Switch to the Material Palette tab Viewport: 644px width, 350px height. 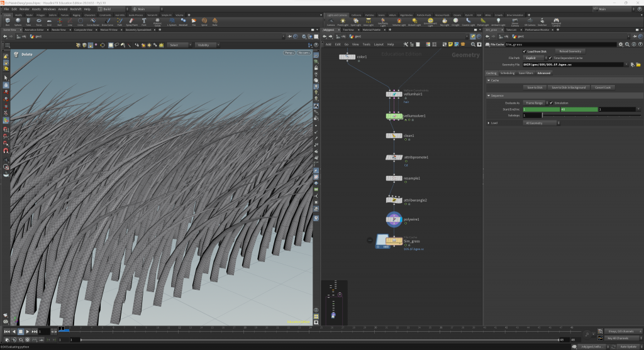click(371, 30)
